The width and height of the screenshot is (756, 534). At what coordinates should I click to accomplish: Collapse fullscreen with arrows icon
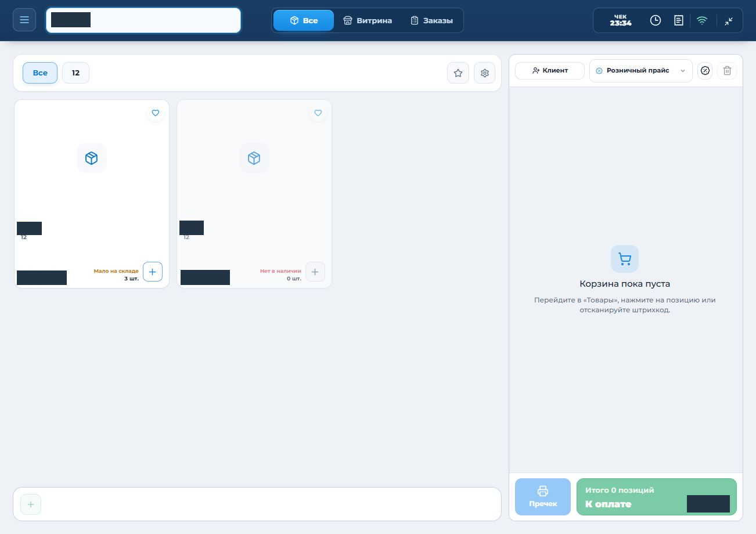729,20
